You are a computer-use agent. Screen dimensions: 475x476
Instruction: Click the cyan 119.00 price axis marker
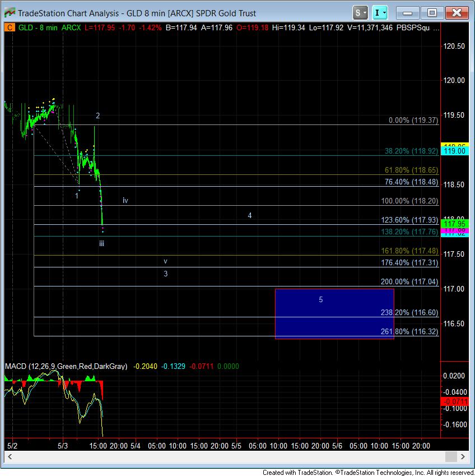(x=454, y=151)
